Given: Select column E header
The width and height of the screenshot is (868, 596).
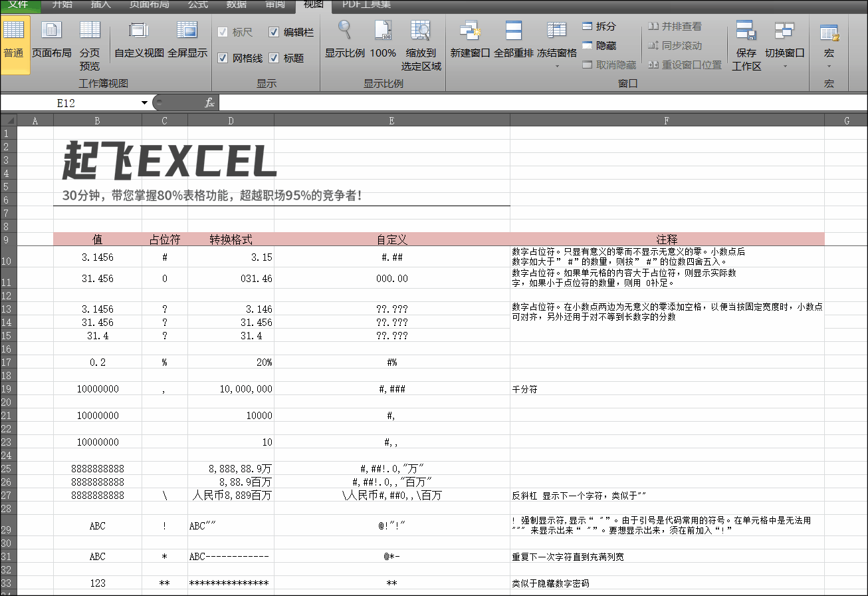Looking at the screenshot, I should (x=392, y=120).
